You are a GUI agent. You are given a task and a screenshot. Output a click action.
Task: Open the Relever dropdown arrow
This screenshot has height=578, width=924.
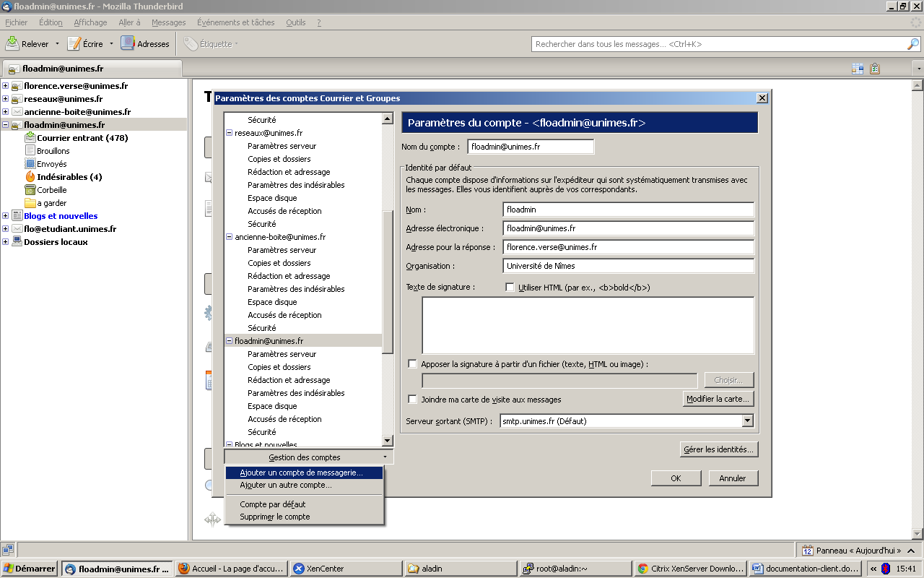point(57,43)
